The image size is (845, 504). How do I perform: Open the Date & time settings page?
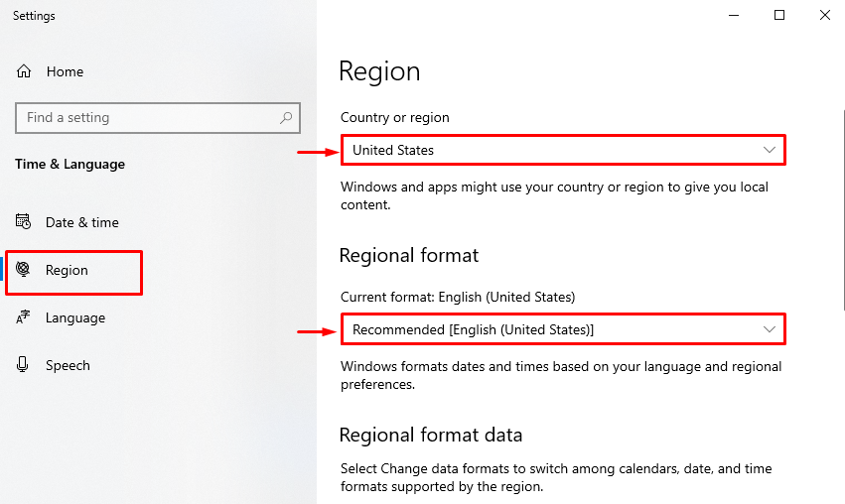[x=81, y=222]
